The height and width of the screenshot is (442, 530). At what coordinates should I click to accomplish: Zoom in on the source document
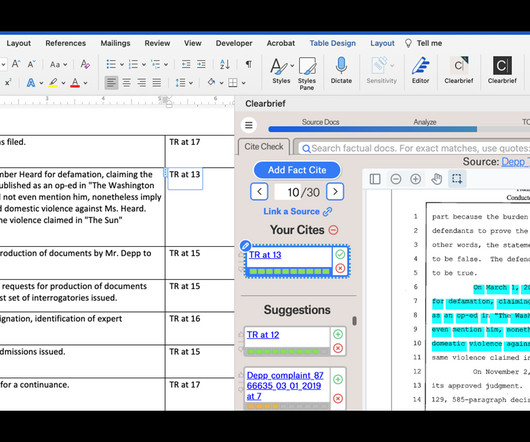point(415,179)
